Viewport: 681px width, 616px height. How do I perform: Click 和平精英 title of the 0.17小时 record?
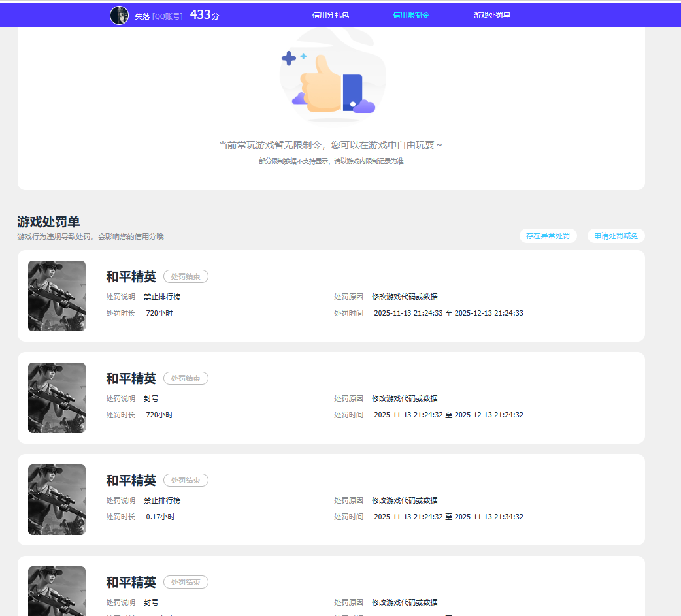[131, 480]
